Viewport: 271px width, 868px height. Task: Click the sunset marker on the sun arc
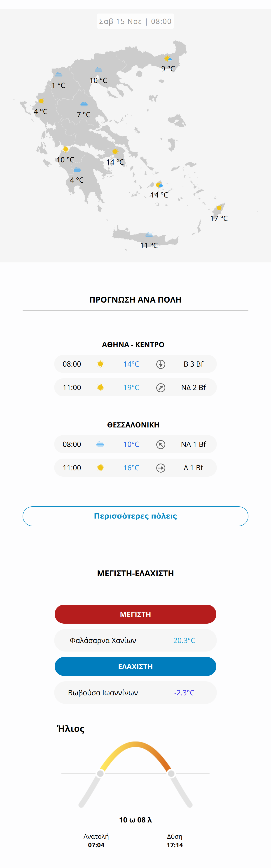coord(171,773)
